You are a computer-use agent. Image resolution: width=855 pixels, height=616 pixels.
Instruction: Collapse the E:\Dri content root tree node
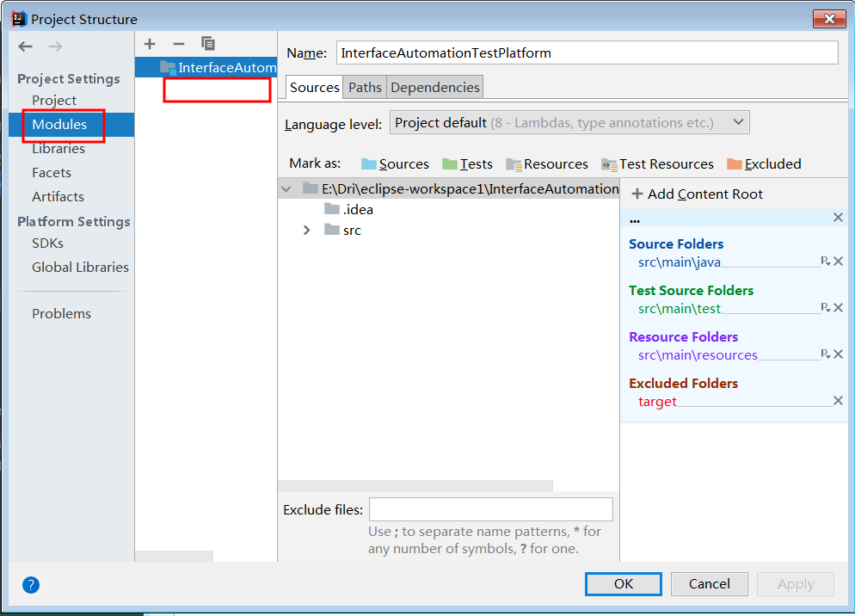286,188
